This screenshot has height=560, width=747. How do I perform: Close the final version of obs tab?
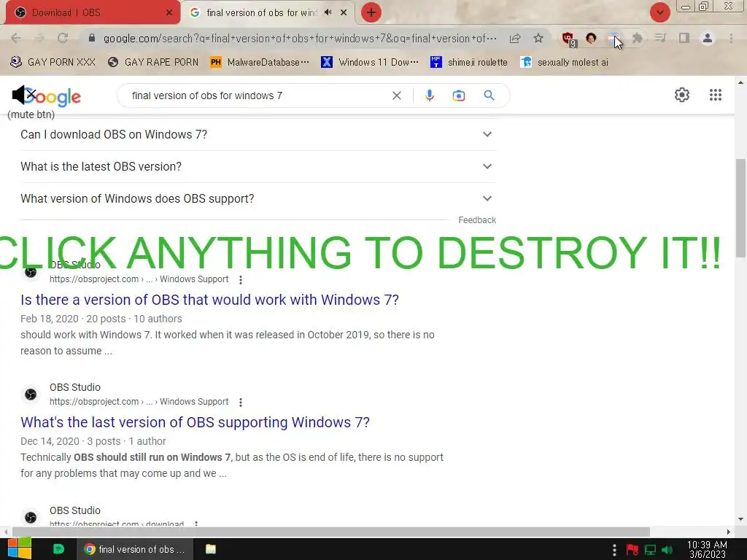344,13
